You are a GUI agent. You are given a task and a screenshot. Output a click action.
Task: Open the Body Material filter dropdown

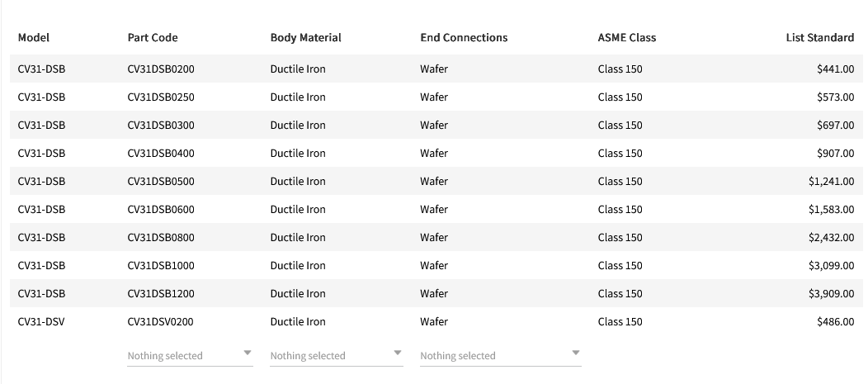click(x=337, y=355)
